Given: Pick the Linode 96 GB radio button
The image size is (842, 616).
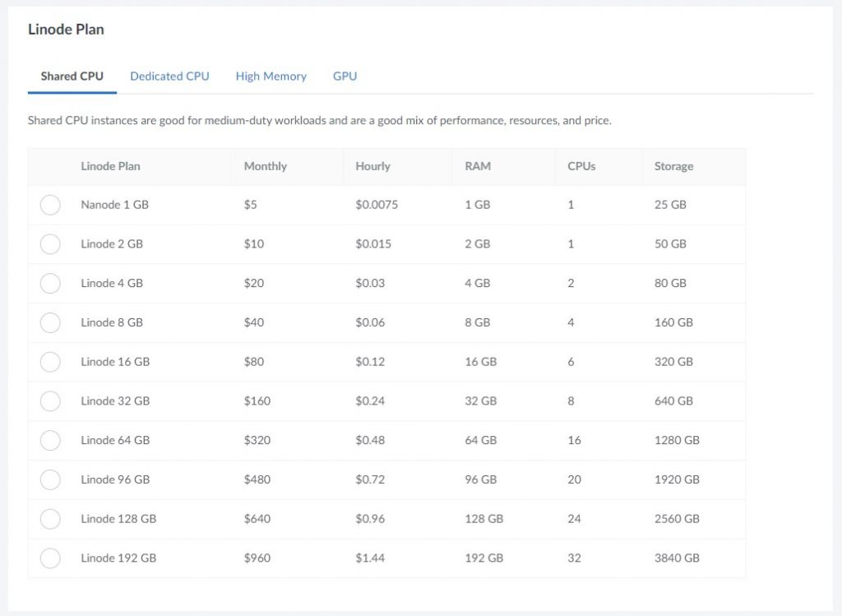Looking at the screenshot, I should (x=50, y=479).
